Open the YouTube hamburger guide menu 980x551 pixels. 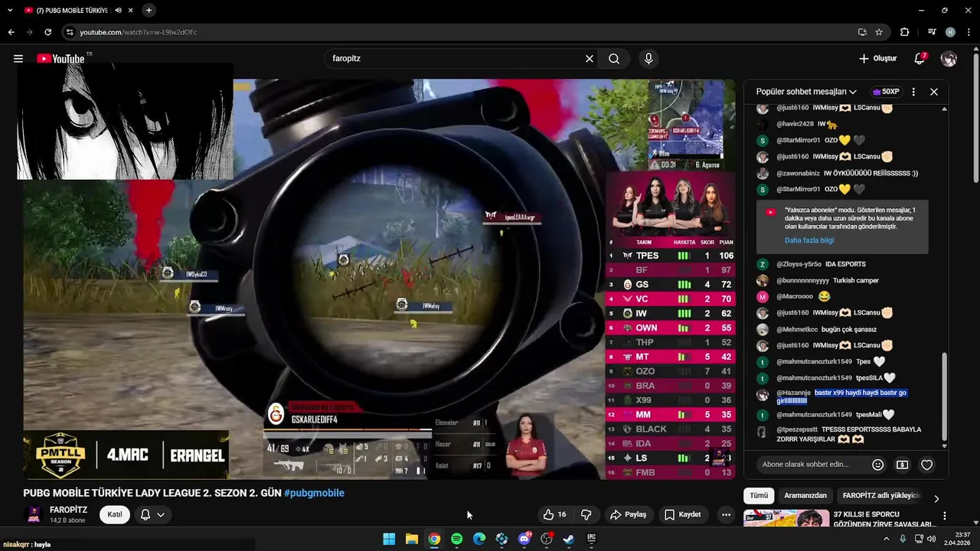click(x=18, y=59)
